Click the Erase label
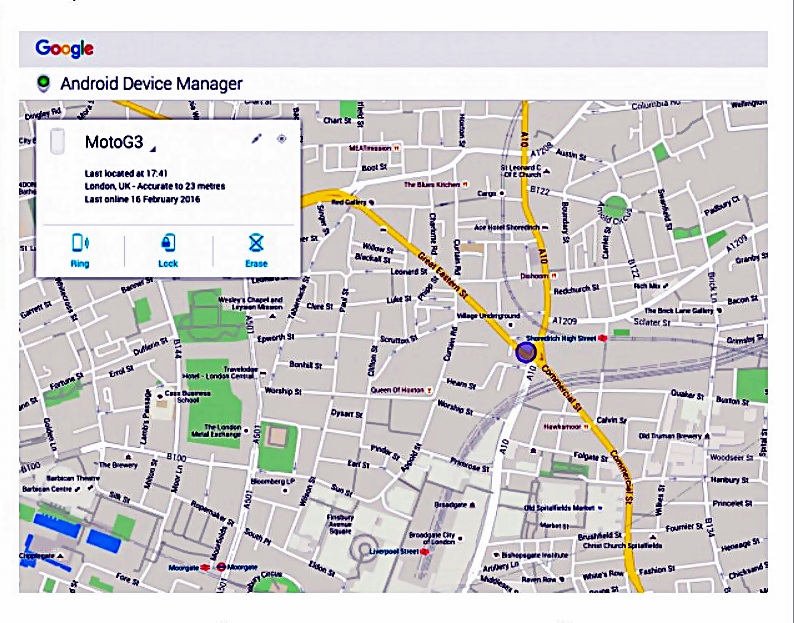Screen dimensions: 794x623 (x=256, y=263)
